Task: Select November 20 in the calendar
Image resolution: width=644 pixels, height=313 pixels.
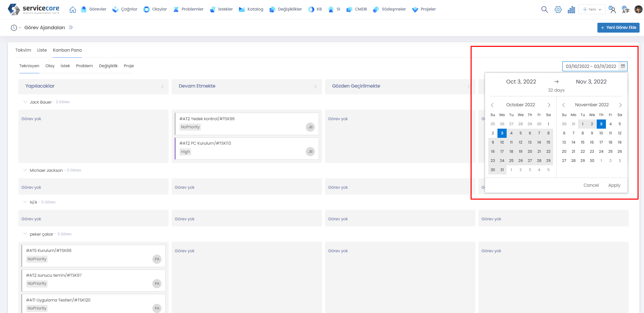Action: pos(564,151)
